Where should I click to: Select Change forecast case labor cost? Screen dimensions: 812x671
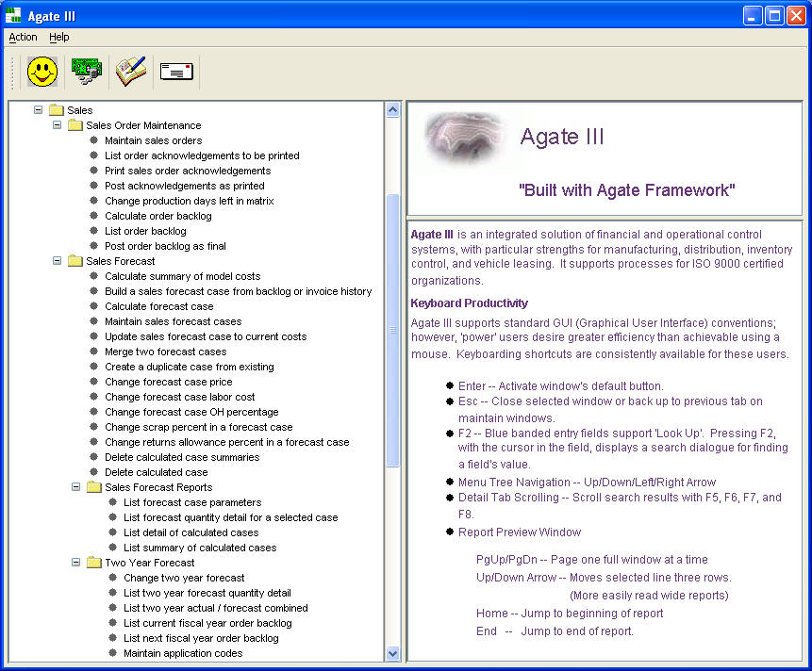point(180,397)
